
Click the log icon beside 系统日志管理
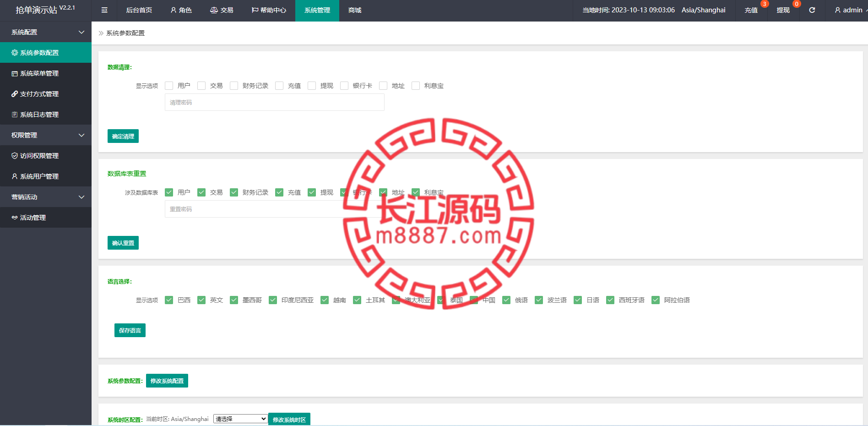click(x=15, y=115)
